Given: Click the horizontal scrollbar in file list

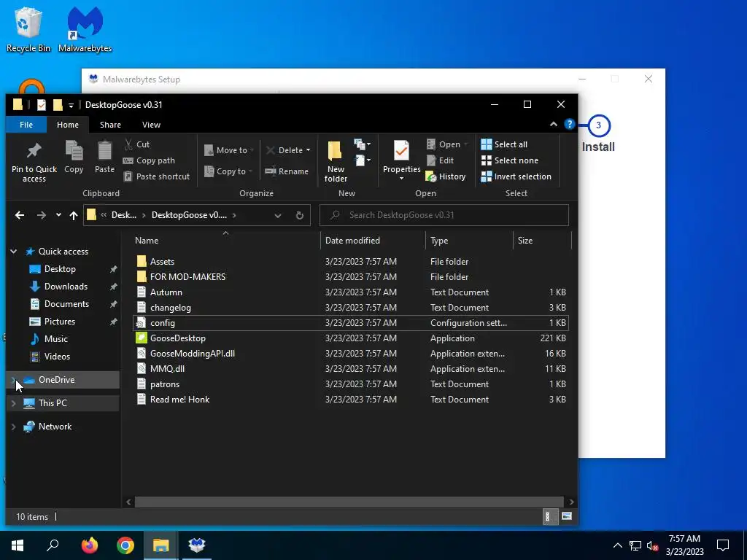Looking at the screenshot, I should (x=349, y=502).
